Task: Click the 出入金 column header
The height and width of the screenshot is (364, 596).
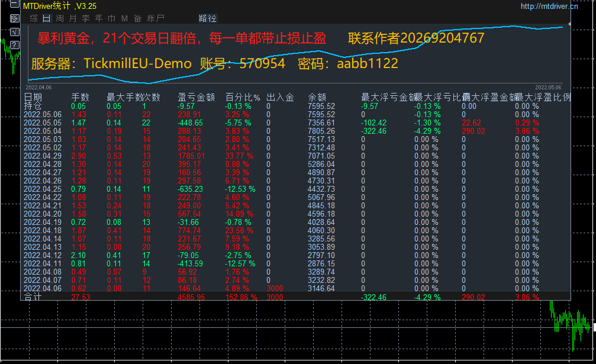Action: (280, 97)
